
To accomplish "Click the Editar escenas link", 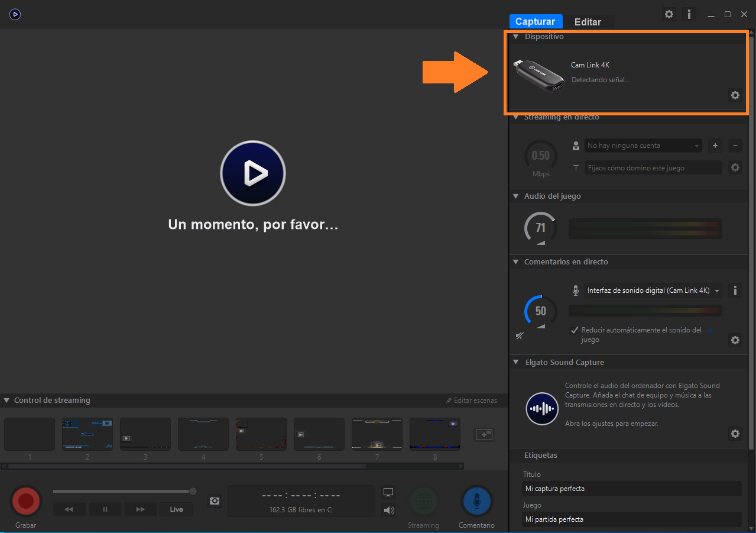I will 472,400.
